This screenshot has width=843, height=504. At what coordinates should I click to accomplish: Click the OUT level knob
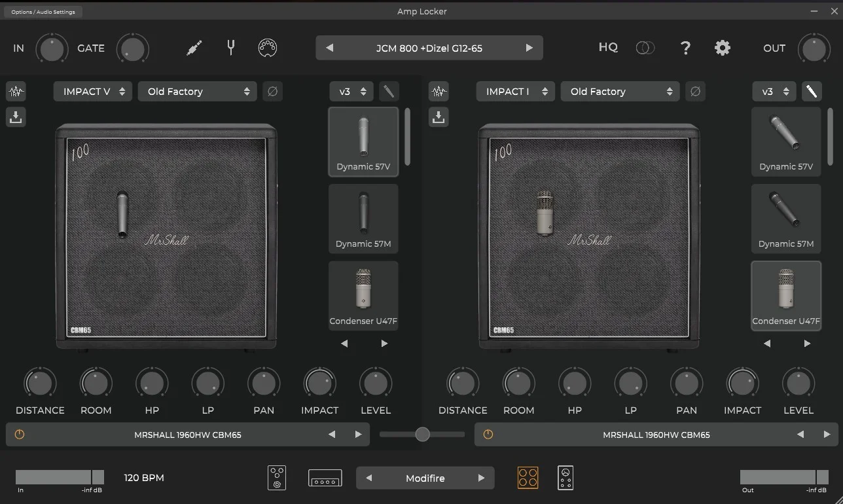814,48
